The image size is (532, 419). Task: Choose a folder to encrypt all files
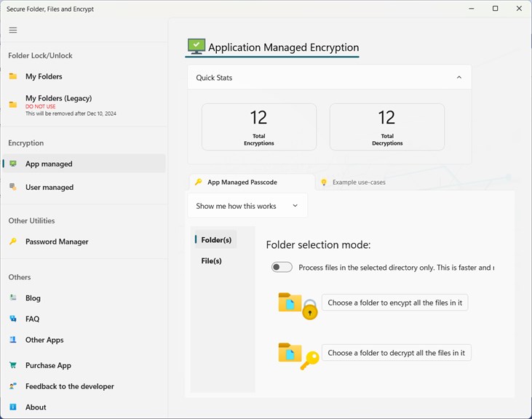point(395,303)
